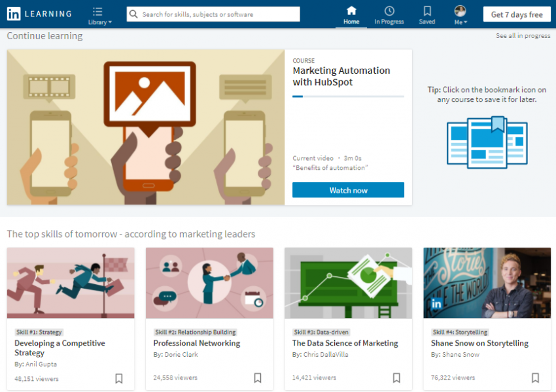This screenshot has width=556, height=392.
Task: Bookmark The Data Science of Marketing
Action: point(396,378)
